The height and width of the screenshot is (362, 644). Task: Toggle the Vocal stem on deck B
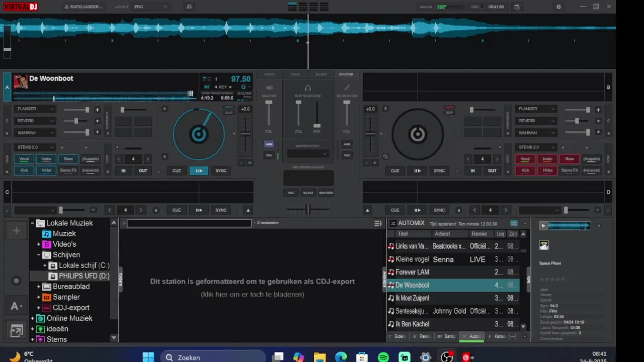525,159
